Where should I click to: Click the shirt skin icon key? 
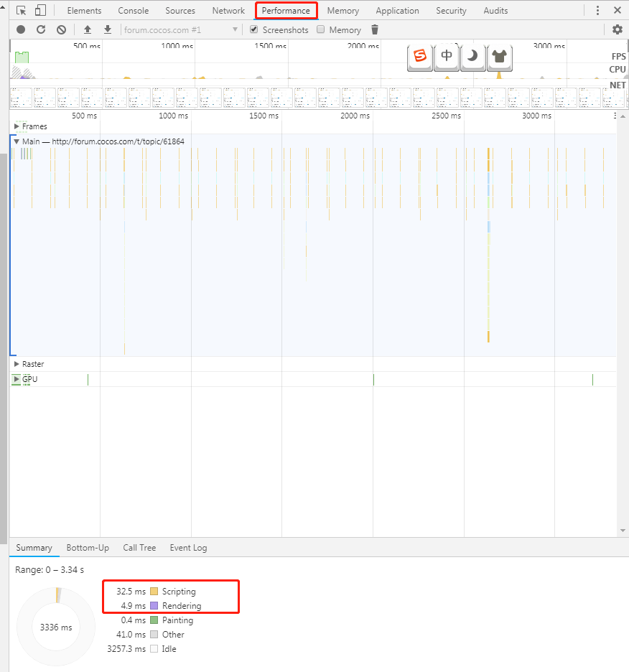pyautogui.click(x=500, y=56)
